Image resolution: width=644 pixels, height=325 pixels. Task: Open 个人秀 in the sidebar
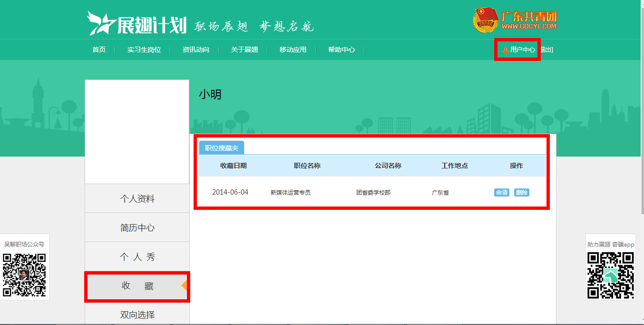coord(137,257)
